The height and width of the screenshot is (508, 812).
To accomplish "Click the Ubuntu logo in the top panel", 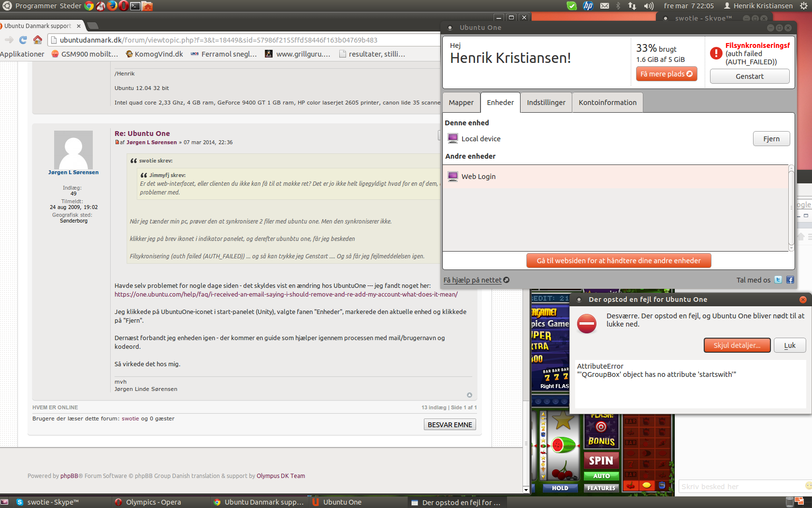I will (x=7, y=6).
